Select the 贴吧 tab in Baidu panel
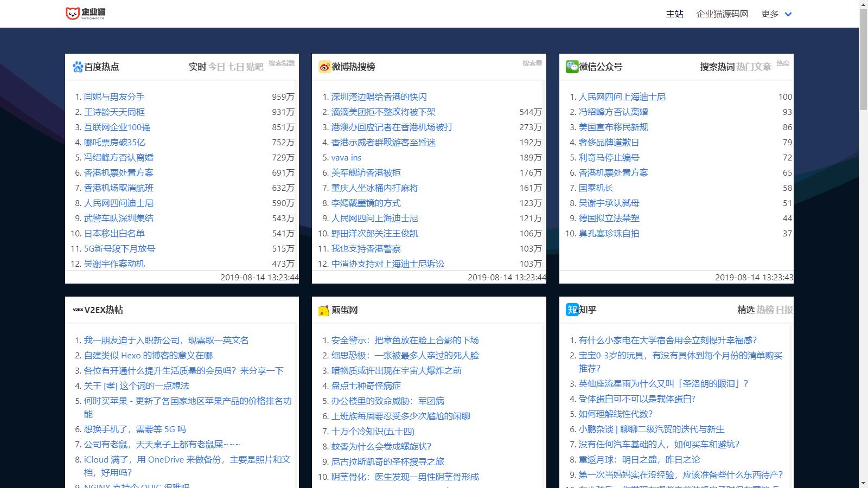This screenshot has height=488, width=868. (x=254, y=67)
